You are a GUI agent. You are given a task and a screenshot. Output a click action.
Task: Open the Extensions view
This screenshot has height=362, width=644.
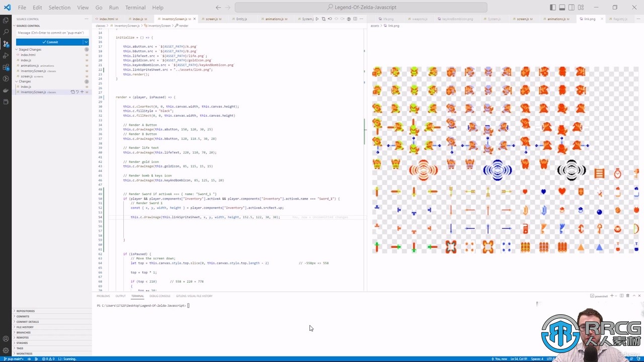(x=6, y=67)
